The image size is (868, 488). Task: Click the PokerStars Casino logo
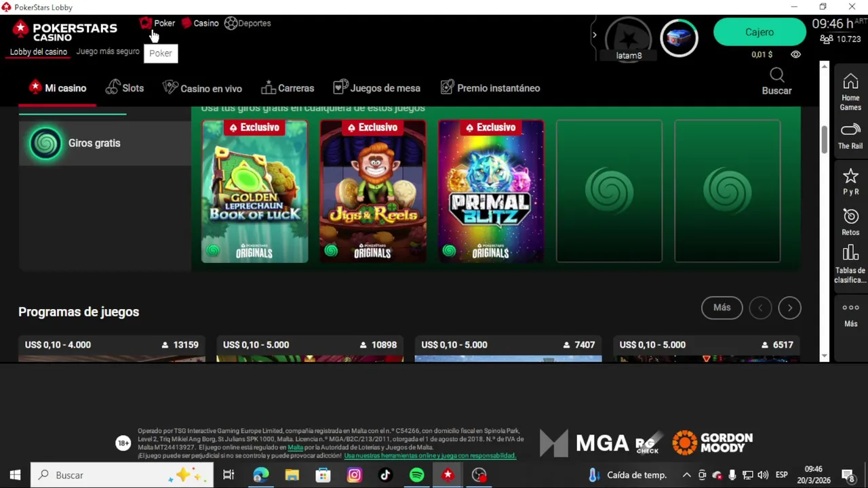tap(65, 31)
